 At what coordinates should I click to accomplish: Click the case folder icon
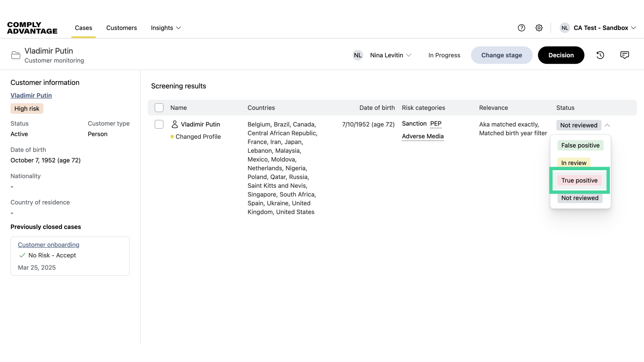(x=15, y=55)
